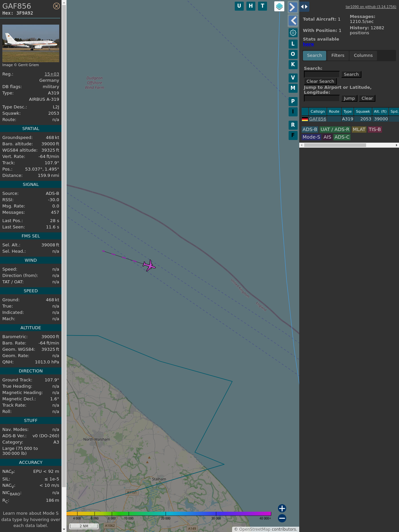Toggle the K map button
Screen dimensions: 399x532
coord(293,65)
